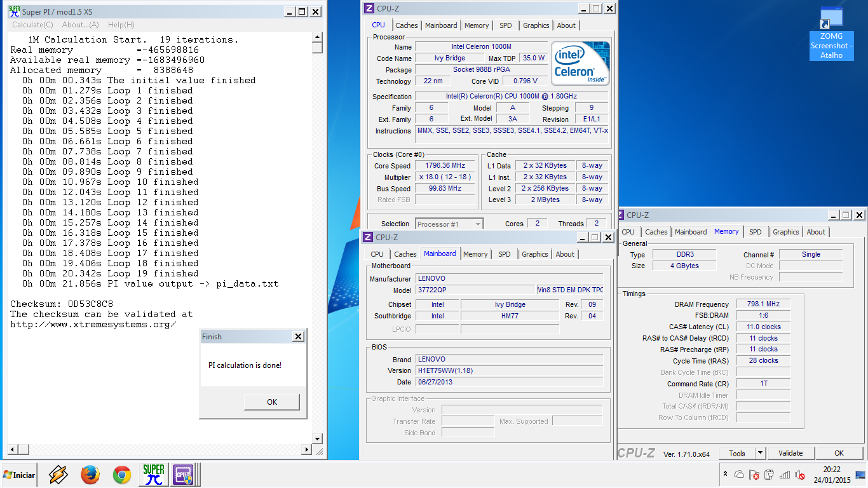Select the Super PI taskbar button

coord(153,475)
